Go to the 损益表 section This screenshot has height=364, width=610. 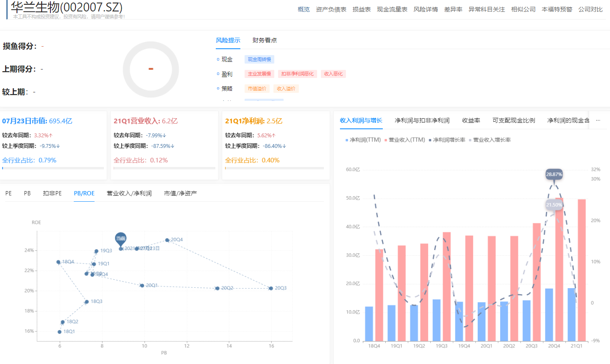(x=362, y=9)
